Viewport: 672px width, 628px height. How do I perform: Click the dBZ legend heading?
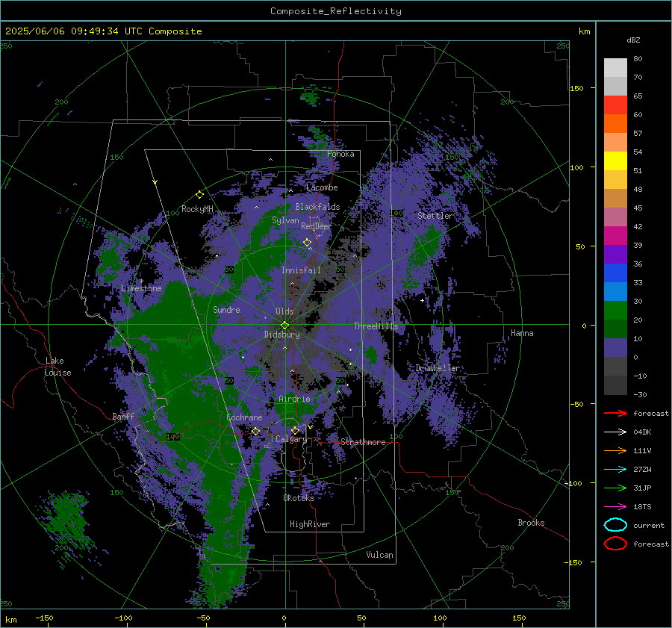(633, 40)
